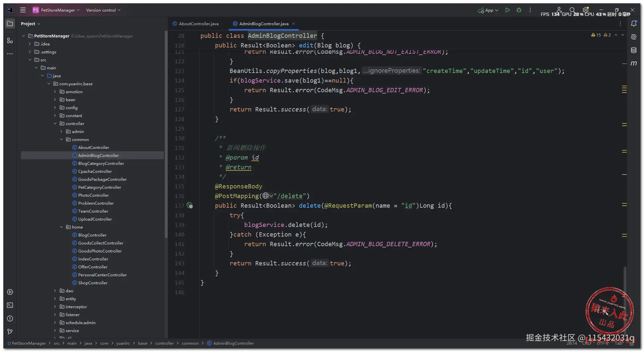Image resolution: width=644 pixels, height=352 pixels.
Task: Open more tool windows ellipsis in left sidebar
Action: 10,53
